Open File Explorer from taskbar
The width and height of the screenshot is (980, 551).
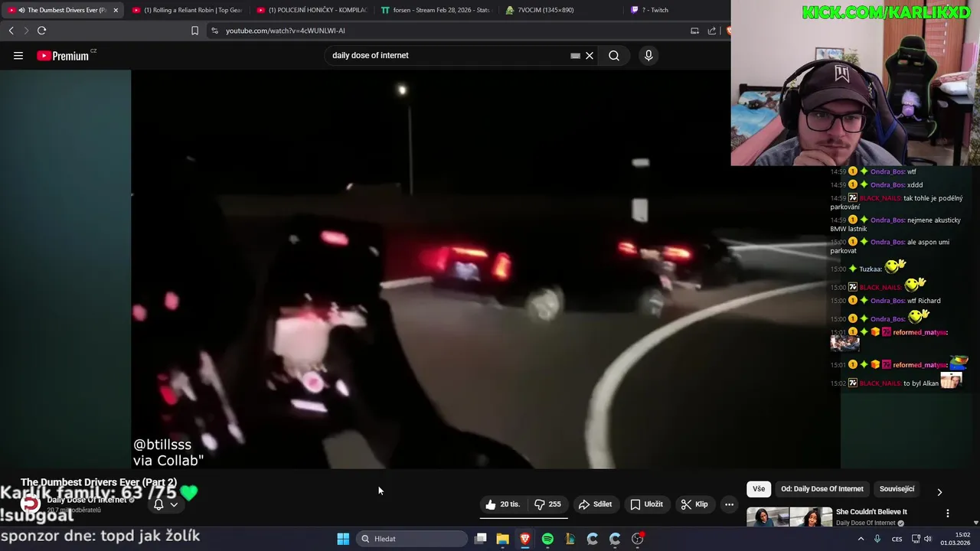pyautogui.click(x=502, y=539)
